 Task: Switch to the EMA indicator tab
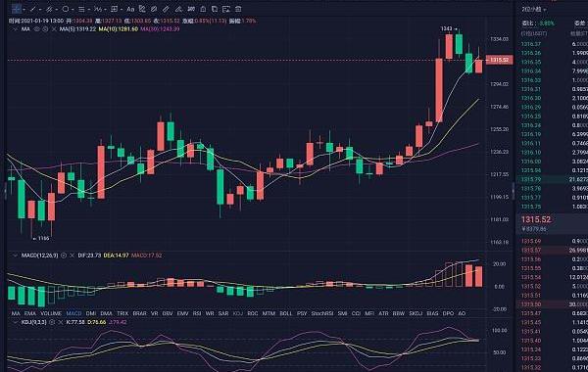(x=30, y=313)
